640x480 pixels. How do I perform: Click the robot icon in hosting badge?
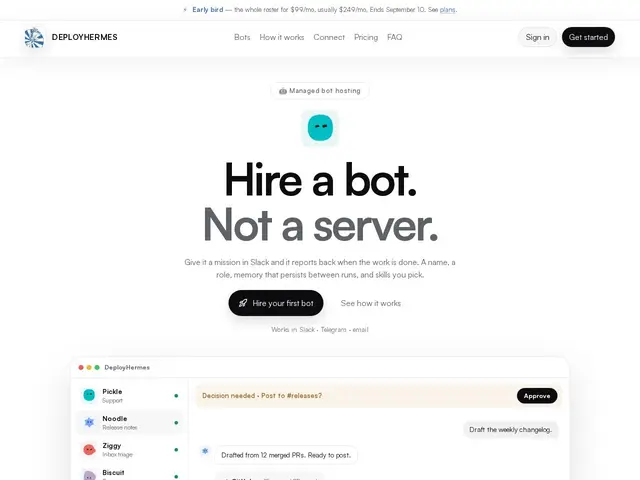point(282,91)
